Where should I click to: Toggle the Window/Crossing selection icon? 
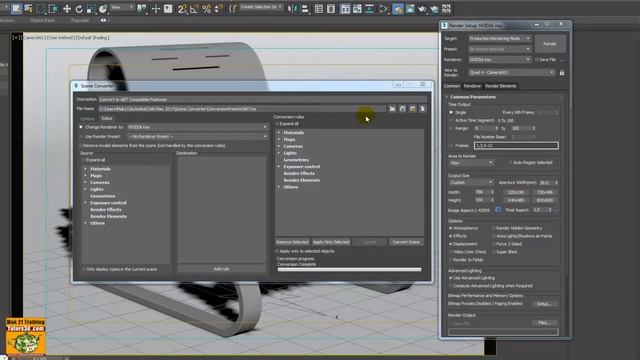[53, 9]
